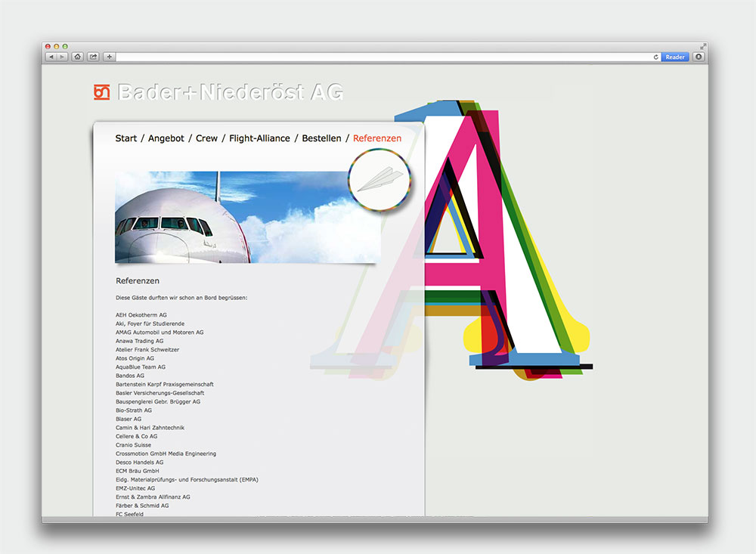
Task: Click "Anawa Trading AG" entry
Action: pyautogui.click(x=139, y=341)
